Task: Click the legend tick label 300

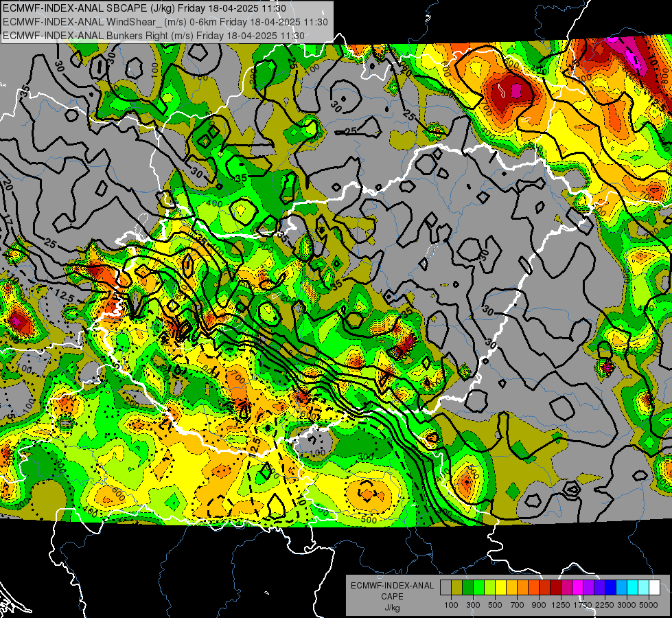Action: point(473,605)
